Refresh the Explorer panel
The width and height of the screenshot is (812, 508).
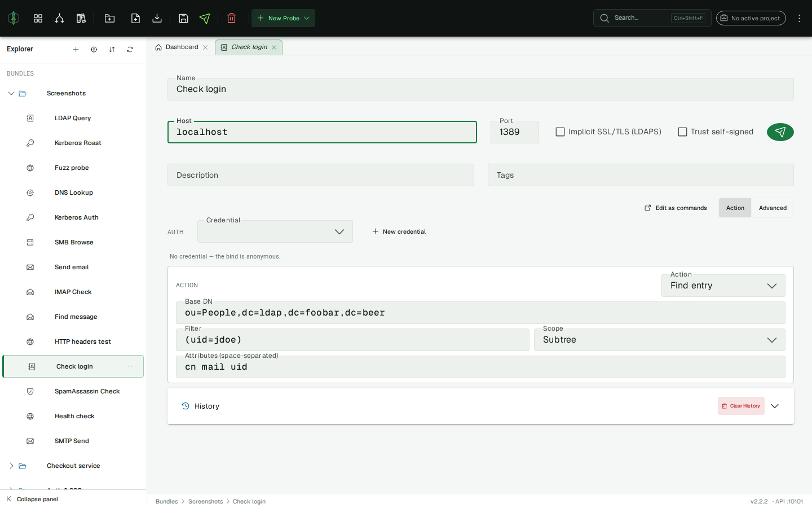tap(130, 49)
